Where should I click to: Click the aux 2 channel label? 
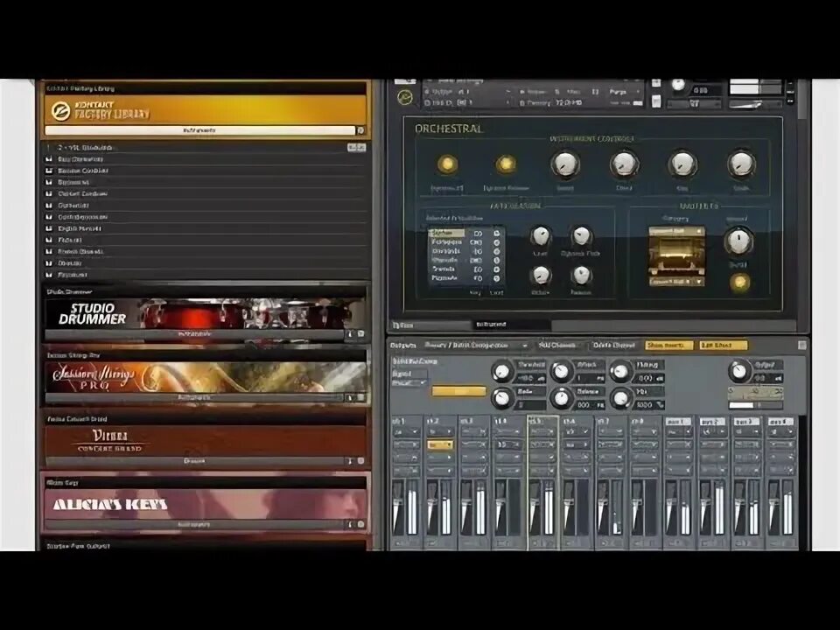(712, 422)
